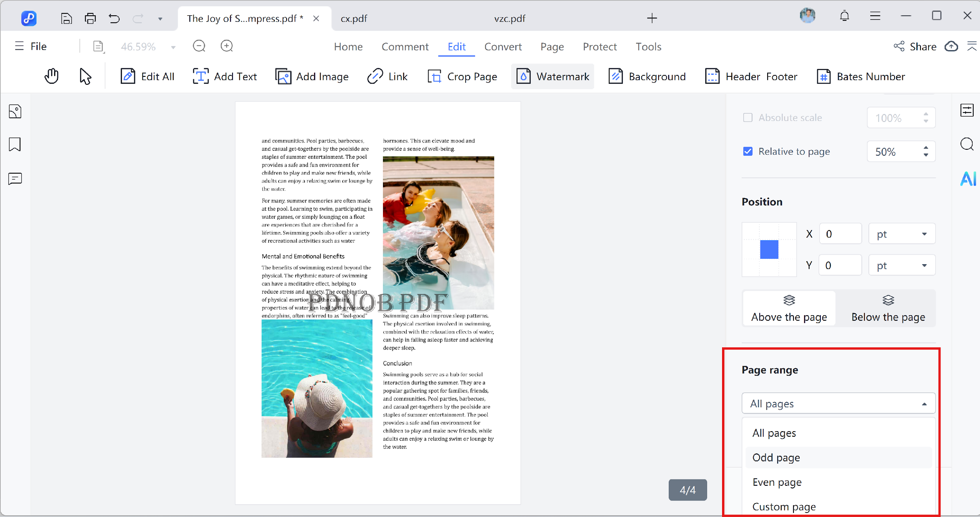Open the Crop Page tool
The height and width of the screenshot is (517, 980).
click(x=463, y=76)
